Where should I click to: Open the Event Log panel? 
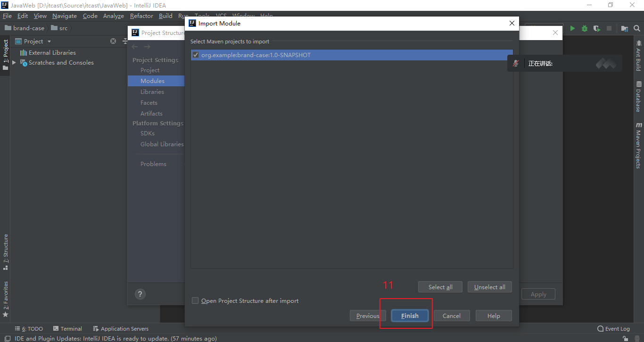pos(613,329)
